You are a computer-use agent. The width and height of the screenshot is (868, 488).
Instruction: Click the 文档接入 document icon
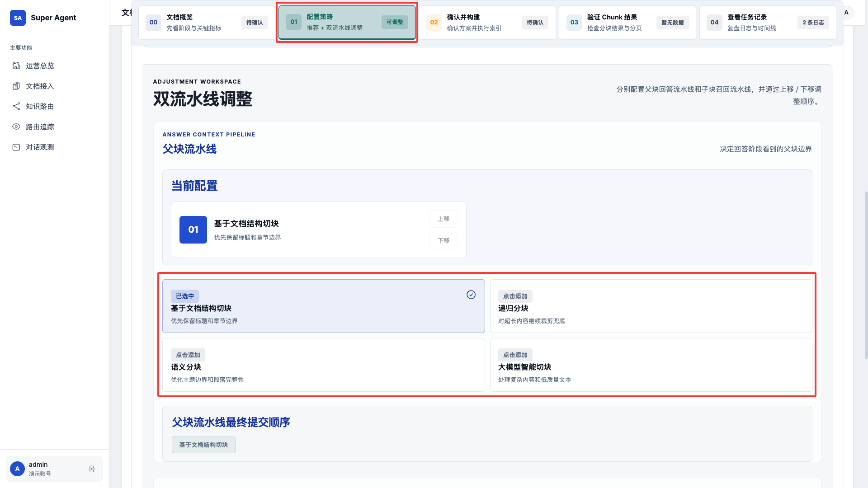[x=16, y=86]
